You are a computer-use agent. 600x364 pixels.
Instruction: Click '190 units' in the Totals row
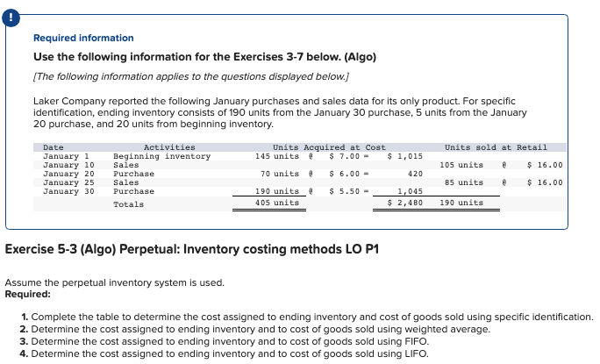[x=461, y=203]
